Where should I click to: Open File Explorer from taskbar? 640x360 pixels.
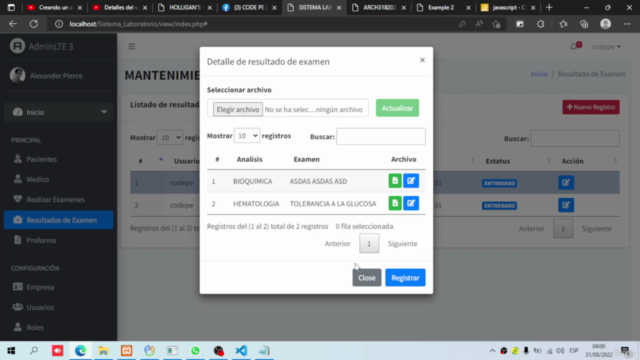click(x=103, y=351)
